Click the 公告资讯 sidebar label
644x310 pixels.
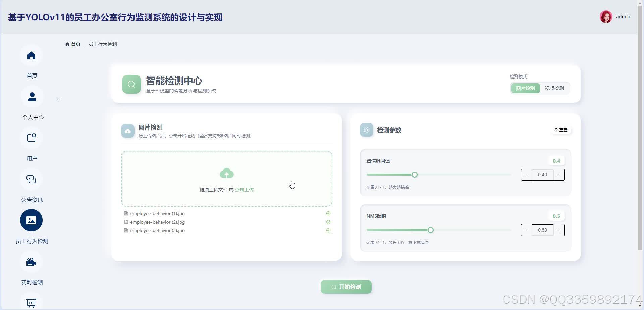(32, 200)
